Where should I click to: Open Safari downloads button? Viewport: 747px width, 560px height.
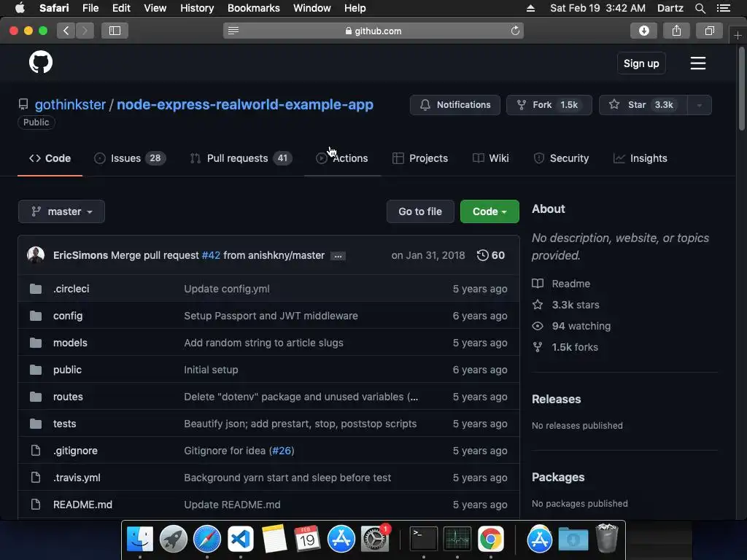pos(643,31)
